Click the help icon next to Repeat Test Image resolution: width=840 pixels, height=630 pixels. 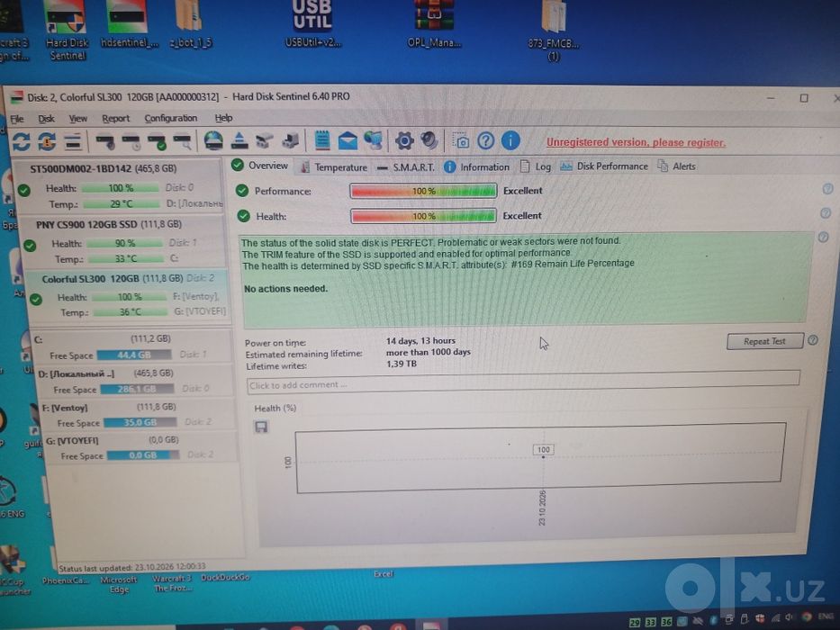[x=813, y=340]
